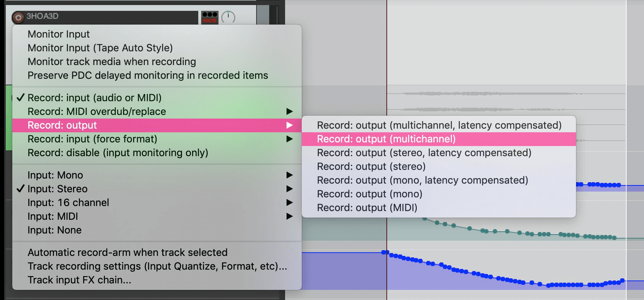Click the 3HOA3D track name field
The image size is (644, 300).
pos(109,16)
